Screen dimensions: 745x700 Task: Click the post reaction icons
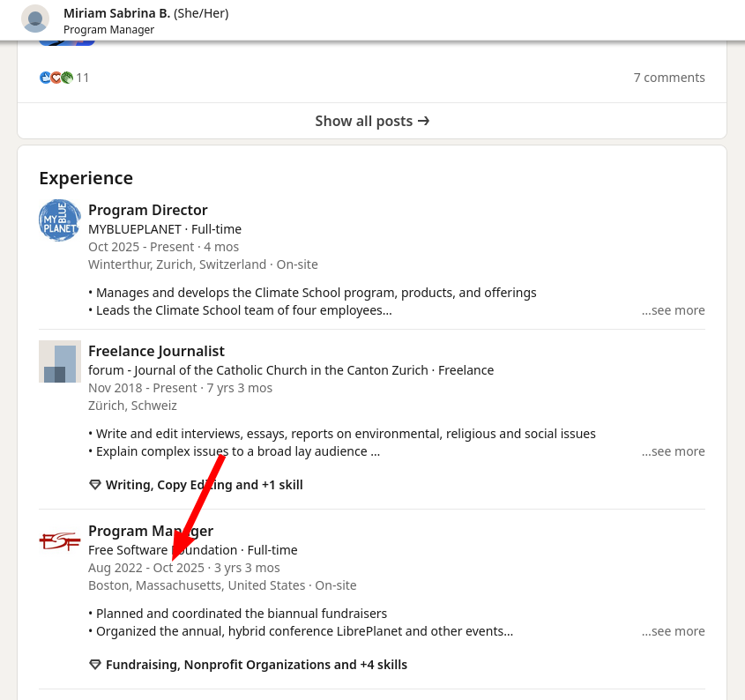click(x=56, y=78)
